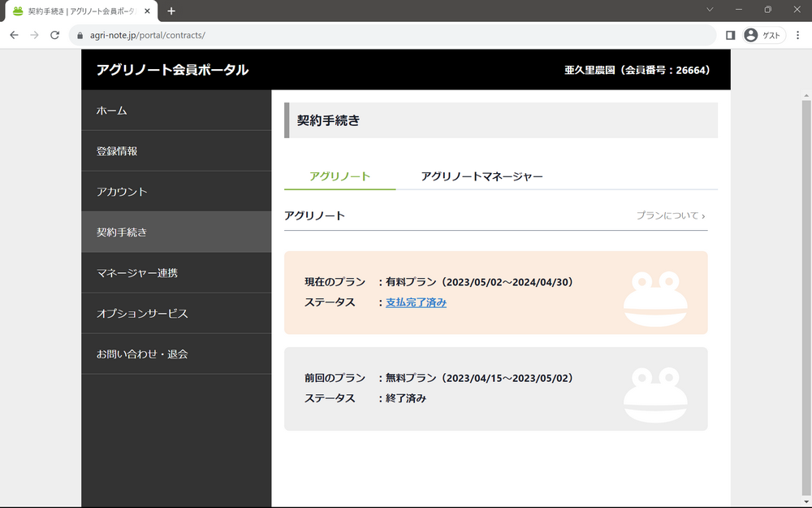Viewport: 812px width, 508px height.
Task: Click the 契約手続き page heading
Action: point(328,120)
